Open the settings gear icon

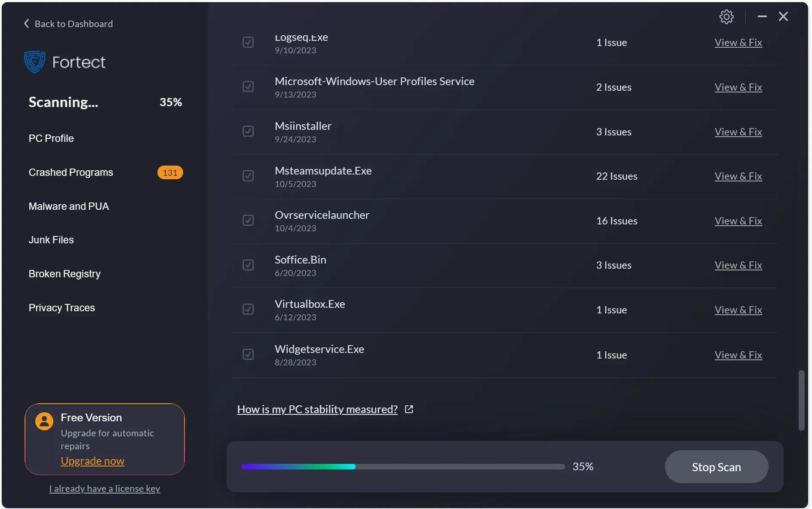726,17
